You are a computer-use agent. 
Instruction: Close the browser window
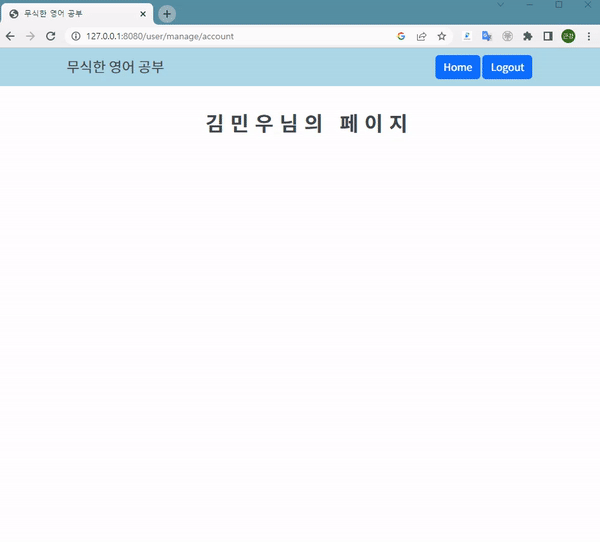[588, 5]
